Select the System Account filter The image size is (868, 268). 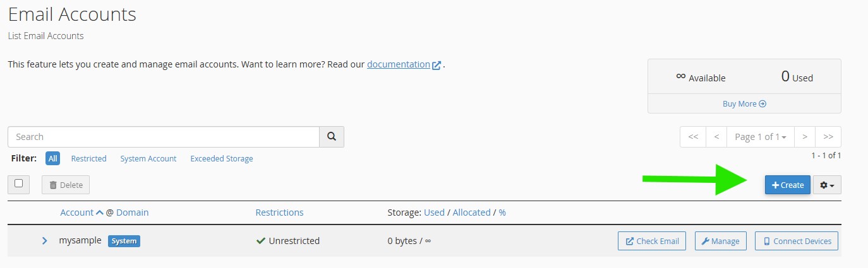pos(148,159)
